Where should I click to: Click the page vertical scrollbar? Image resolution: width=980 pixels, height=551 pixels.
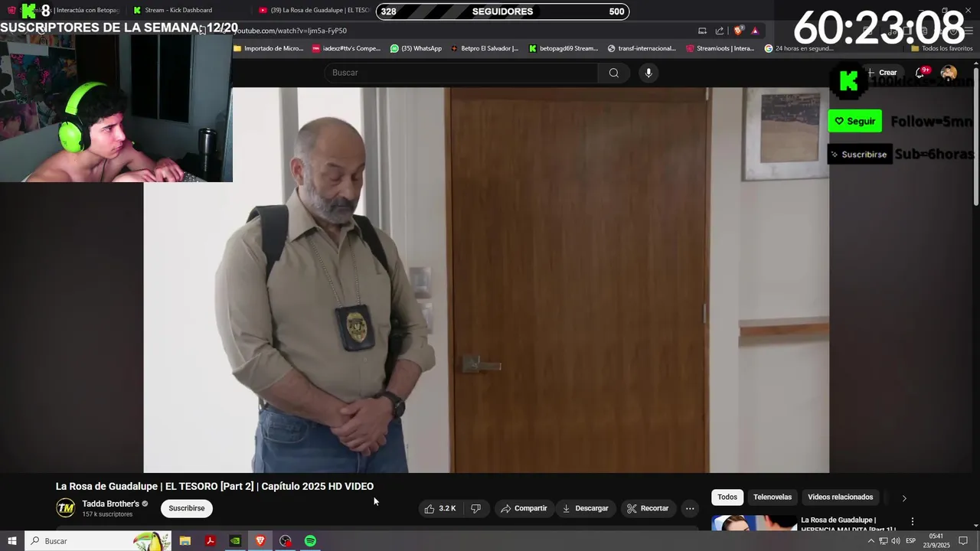tap(975, 138)
